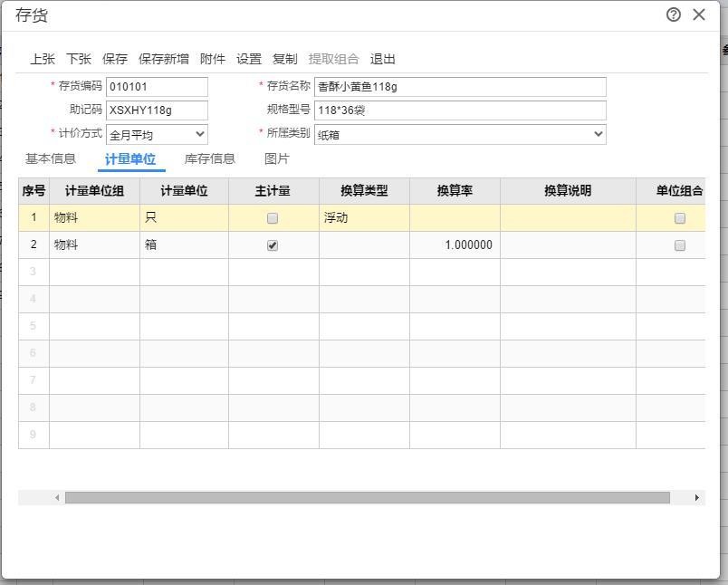Switch to the 基本信息 tab
Screen dimensions: 728x585
tap(51, 158)
